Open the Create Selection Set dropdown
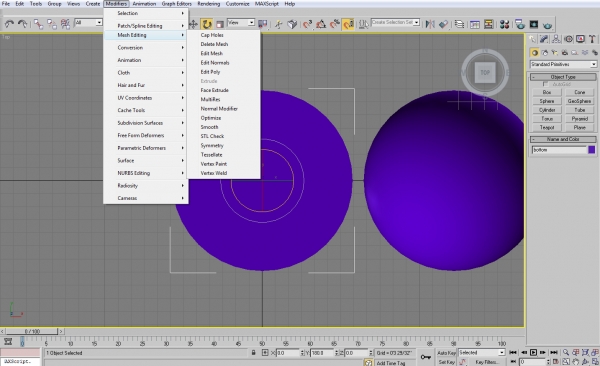Viewport: 600px width, 366px height. [395, 23]
